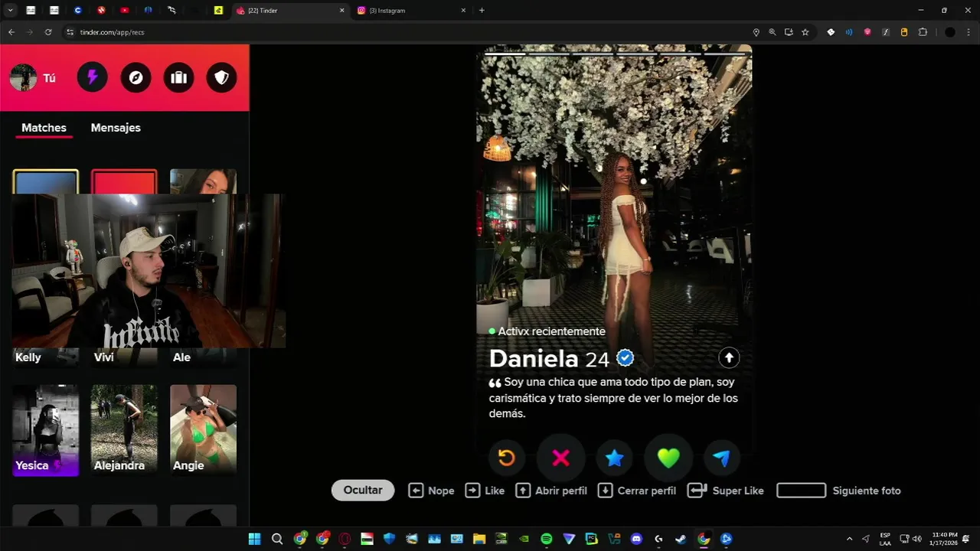Click the Ocultar button
This screenshot has height=551, width=980.
[x=363, y=491]
